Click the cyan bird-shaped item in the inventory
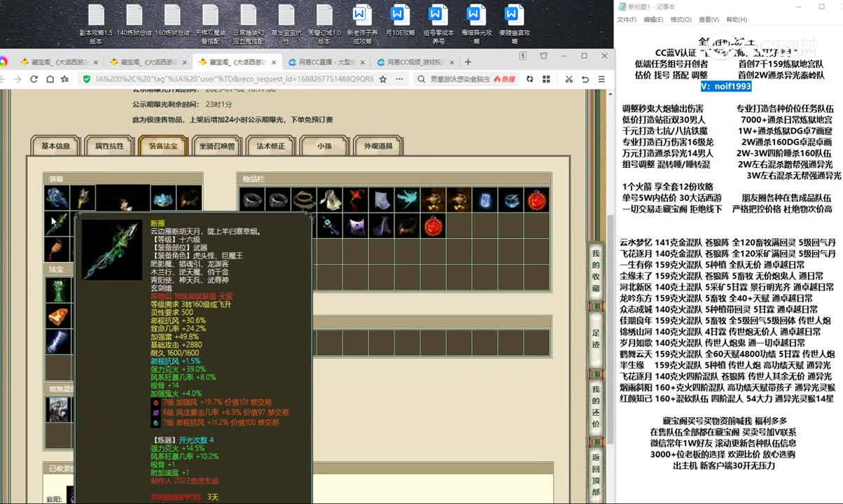843x504 pixels. coord(407,200)
